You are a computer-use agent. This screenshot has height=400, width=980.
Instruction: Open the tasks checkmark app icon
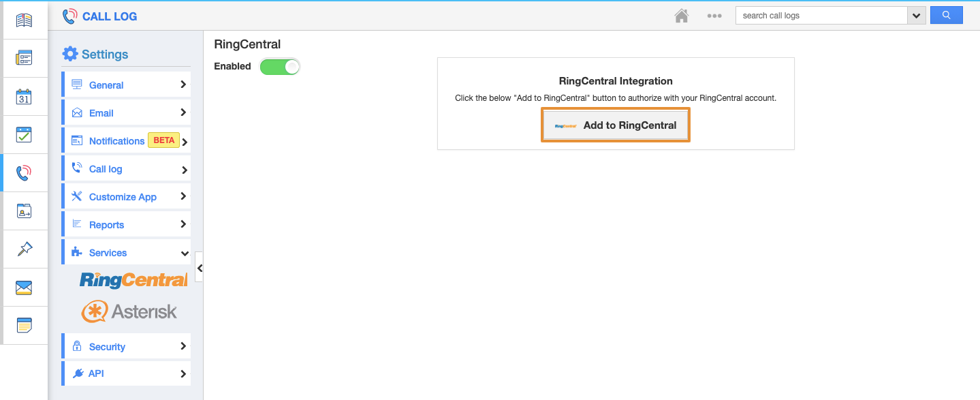pyautogui.click(x=24, y=135)
